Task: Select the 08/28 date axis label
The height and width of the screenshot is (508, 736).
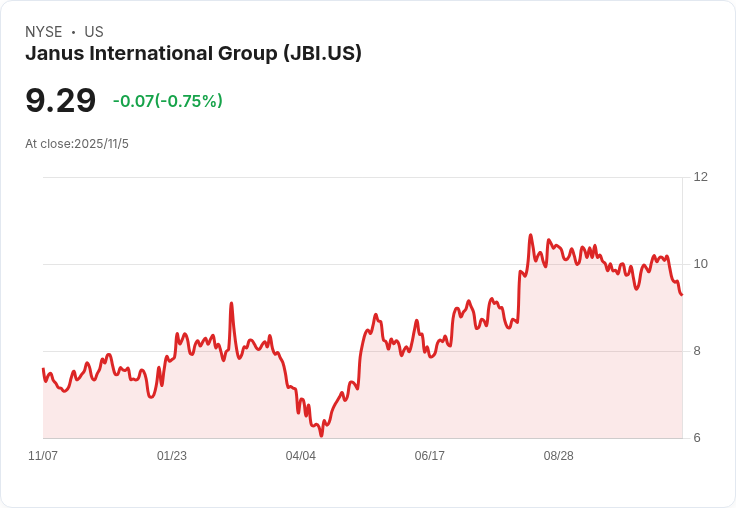Action: click(559, 455)
